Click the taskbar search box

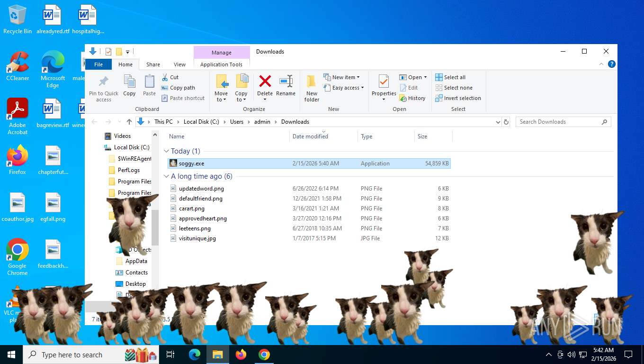91,355
